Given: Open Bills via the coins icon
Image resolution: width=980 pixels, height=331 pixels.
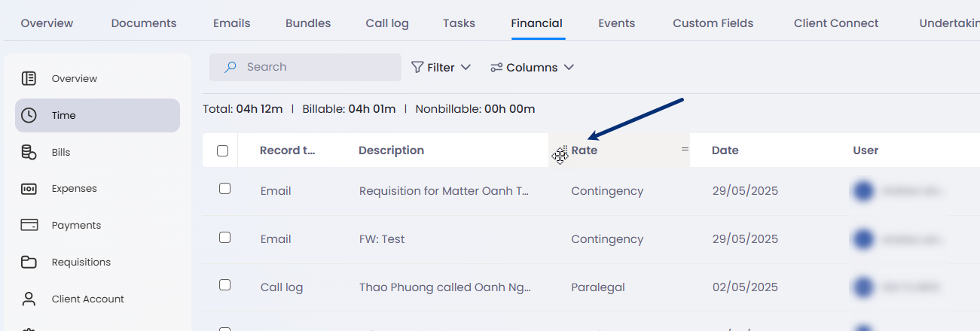Looking at the screenshot, I should point(29,152).
